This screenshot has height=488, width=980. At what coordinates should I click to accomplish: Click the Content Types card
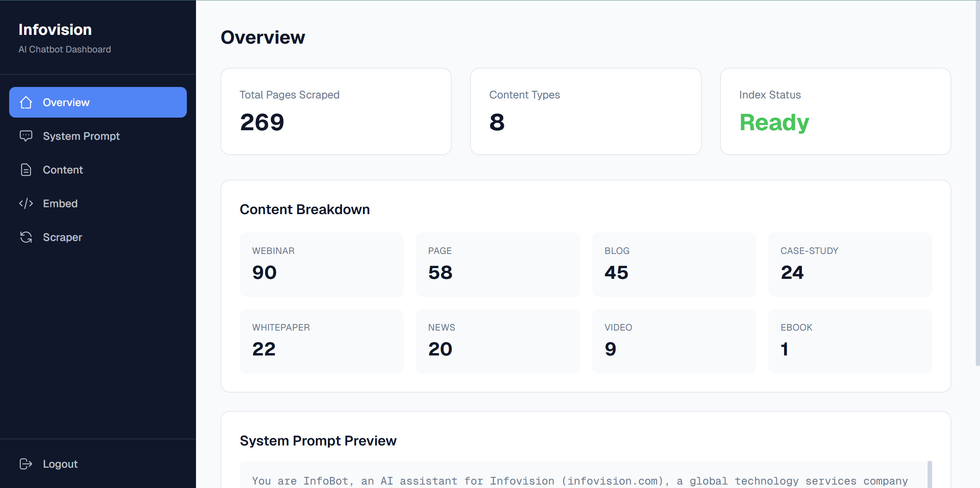coord(585,111)
